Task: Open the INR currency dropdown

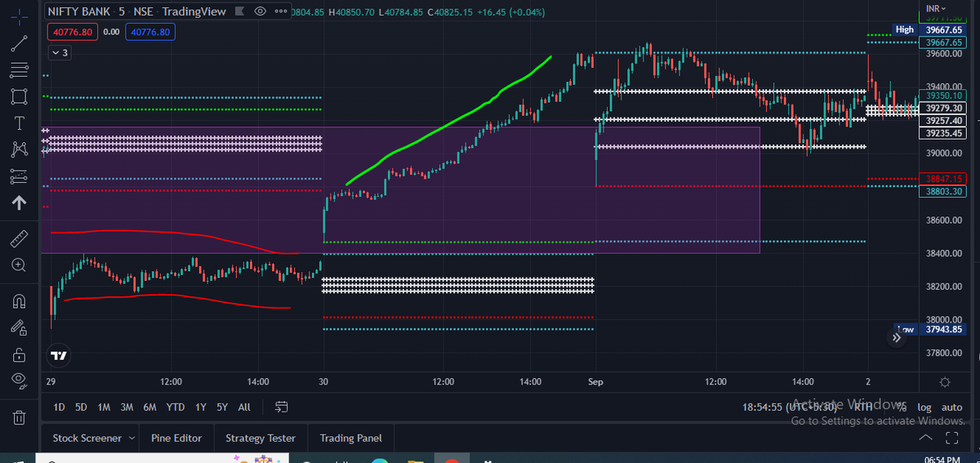Action: (x=937, y=8)
